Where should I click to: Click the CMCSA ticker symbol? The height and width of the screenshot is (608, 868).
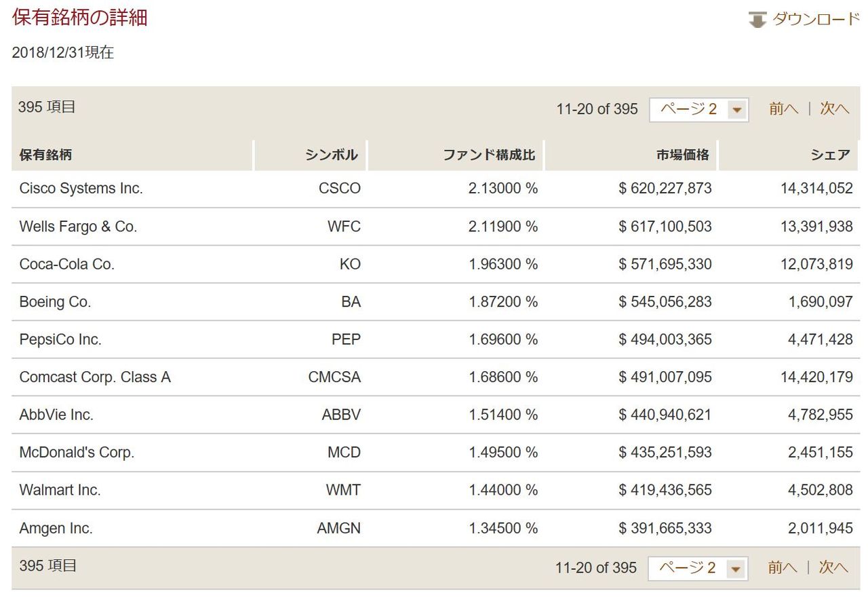(334, 377)
